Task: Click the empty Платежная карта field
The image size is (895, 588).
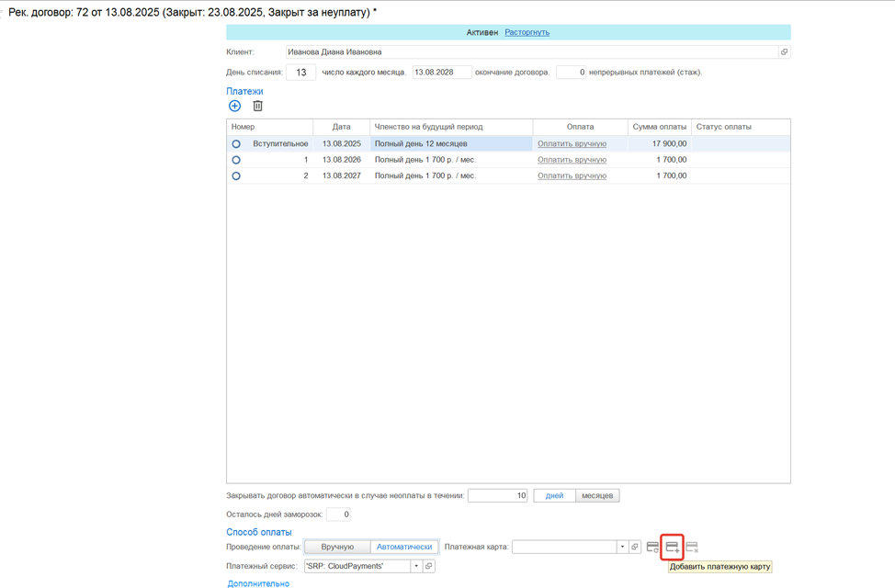Action: coord(564,547)
